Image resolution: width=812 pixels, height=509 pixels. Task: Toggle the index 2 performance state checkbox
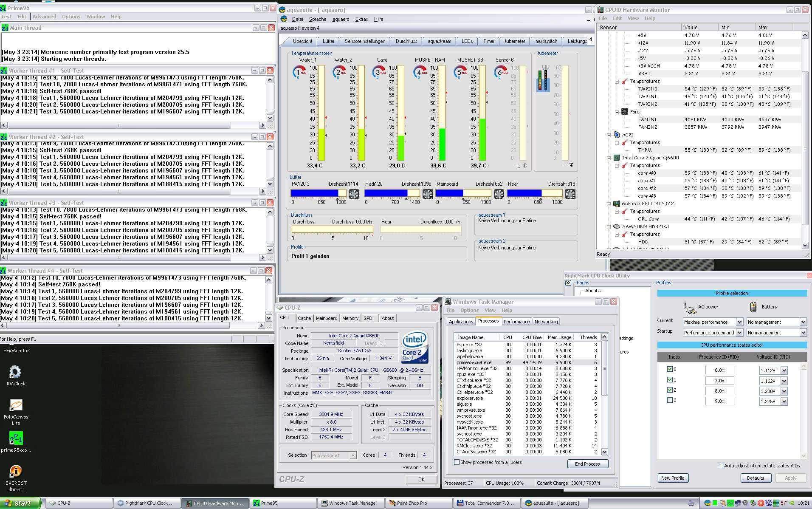coord(670,390)
